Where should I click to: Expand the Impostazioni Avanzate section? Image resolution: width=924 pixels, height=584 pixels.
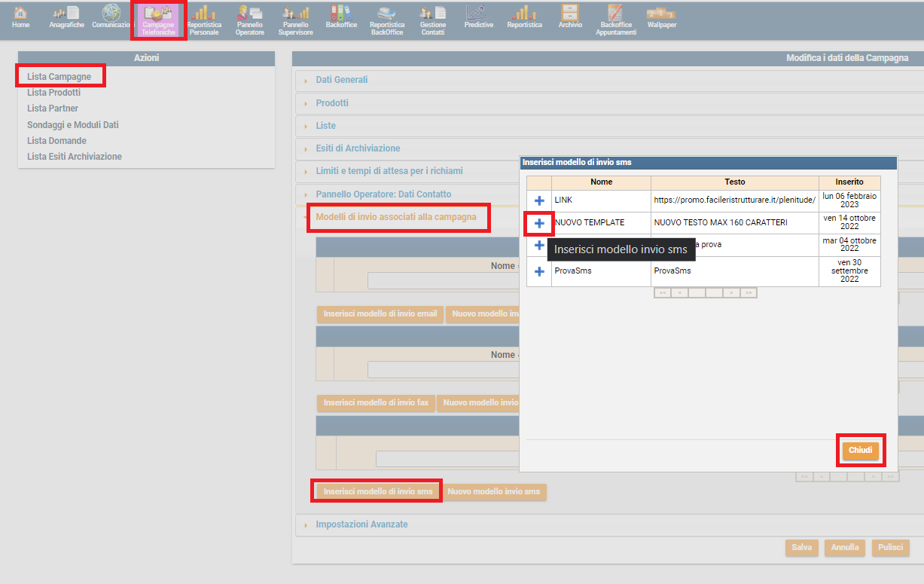tap(361, 524)
